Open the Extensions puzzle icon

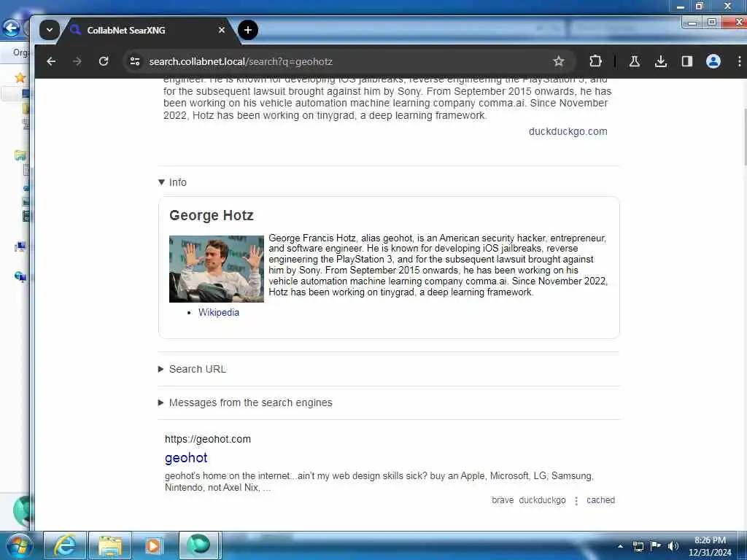tap(595, 61)
